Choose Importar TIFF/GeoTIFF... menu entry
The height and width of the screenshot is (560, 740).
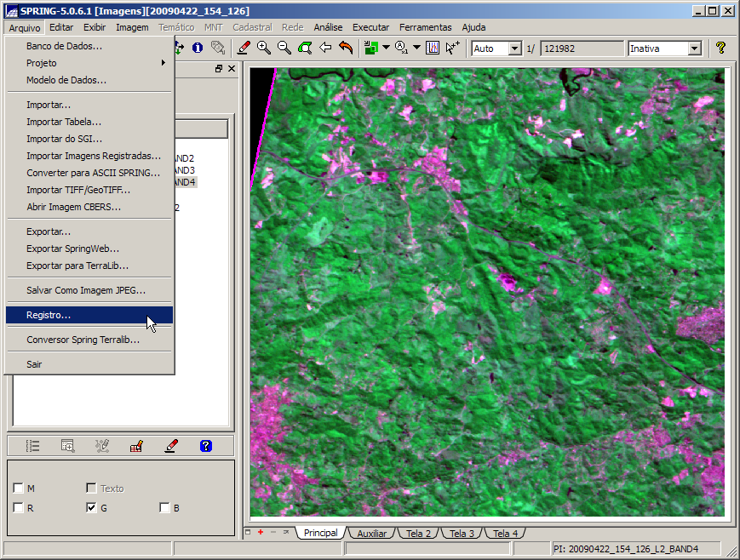pyautogui.click(x=78, y=190)
